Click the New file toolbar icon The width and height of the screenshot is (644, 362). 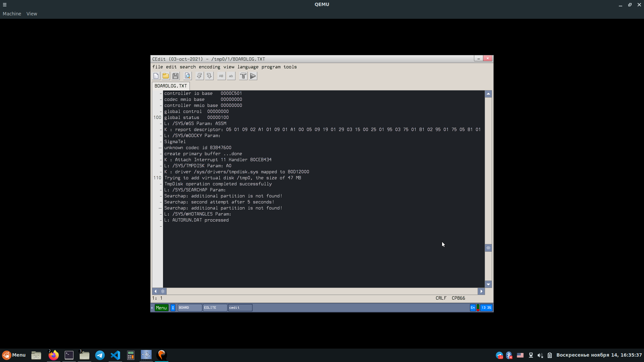156,76
